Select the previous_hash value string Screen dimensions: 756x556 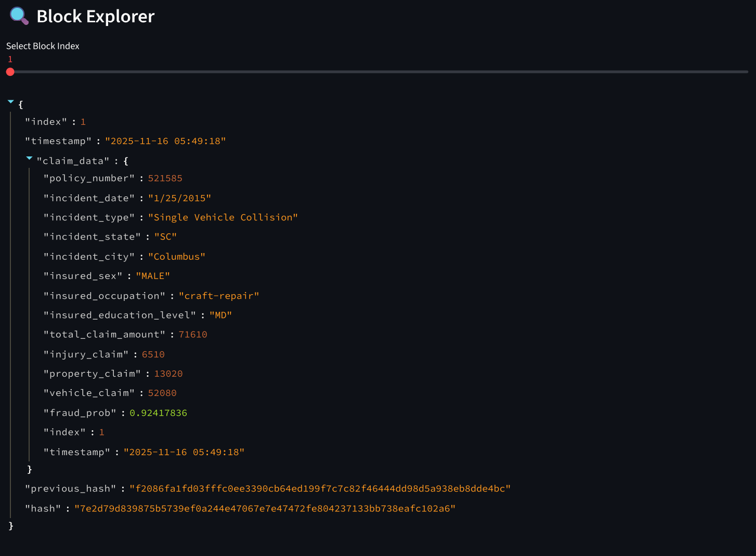(320, 488)
